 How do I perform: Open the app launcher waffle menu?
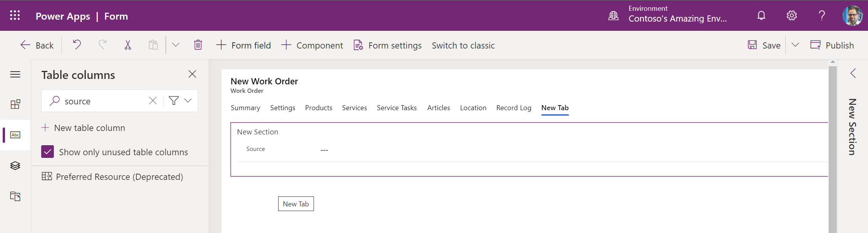15,15
